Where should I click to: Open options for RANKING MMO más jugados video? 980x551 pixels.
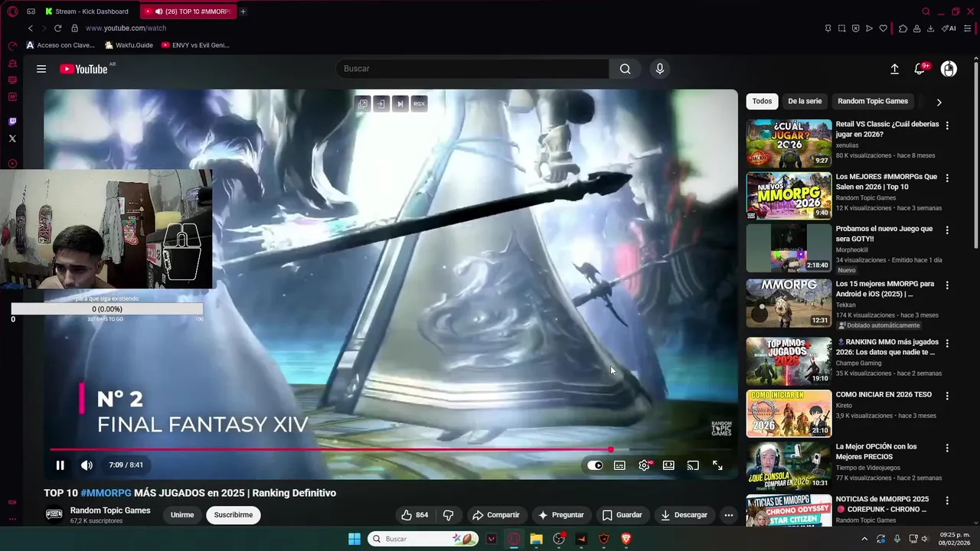[947, 344]
